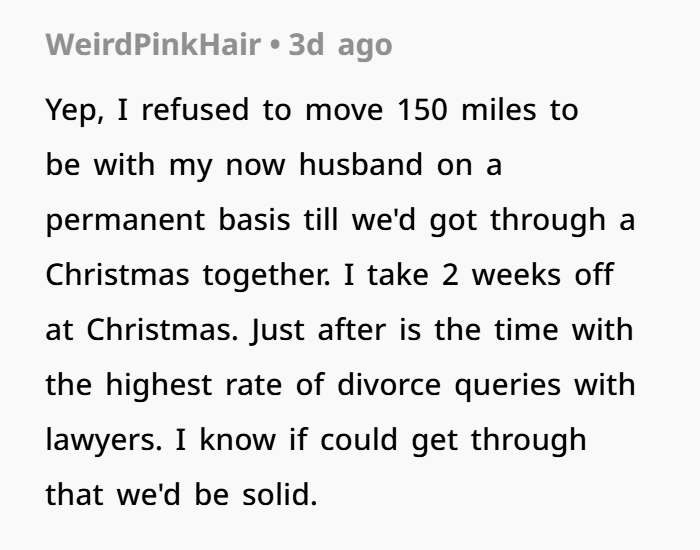Viewport: 700px width, 550px height.
Task: Click the "3d ago" comment timestamp
Action: pyautogui.click(x=340, y=45)
